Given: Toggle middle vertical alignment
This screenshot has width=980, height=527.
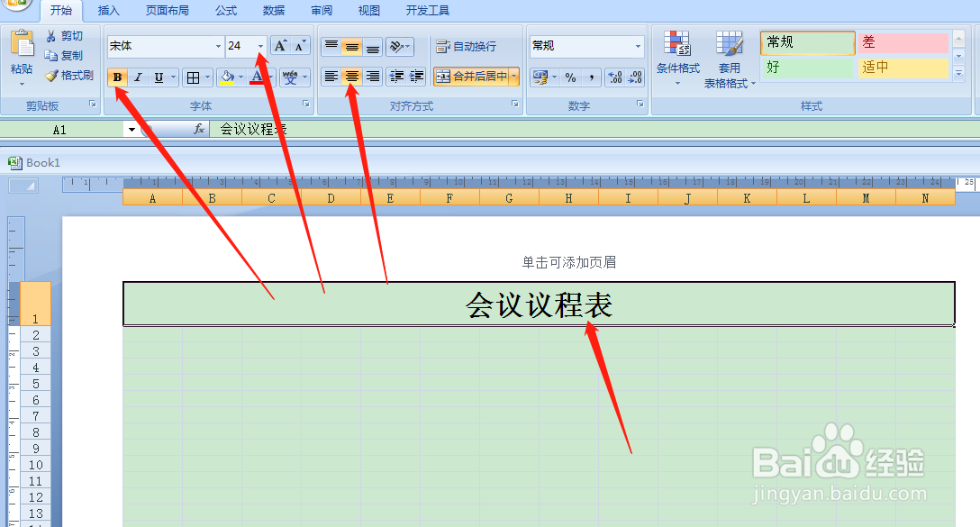Looking at the screenshot, I should [x=352, y=46].
